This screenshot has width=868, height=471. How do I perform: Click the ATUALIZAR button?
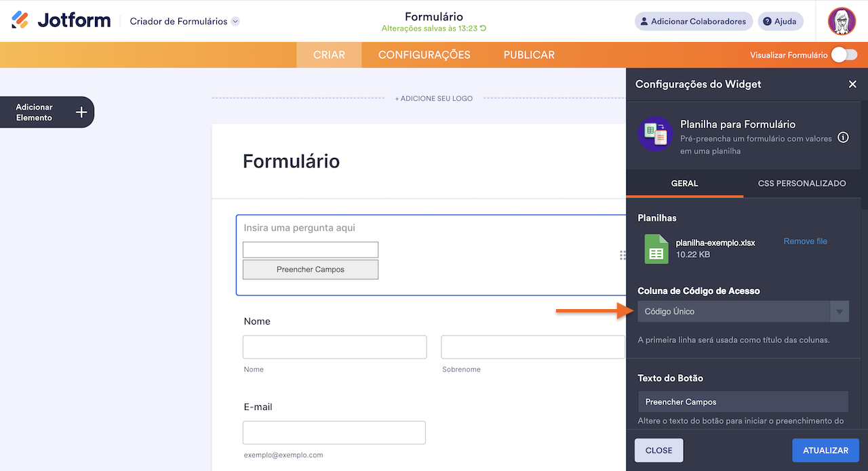tap(825, 450)
